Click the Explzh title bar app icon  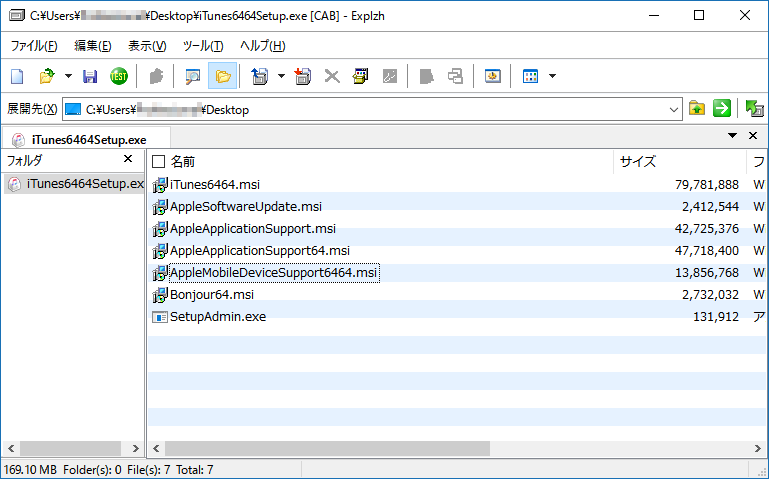click(17, 16)
